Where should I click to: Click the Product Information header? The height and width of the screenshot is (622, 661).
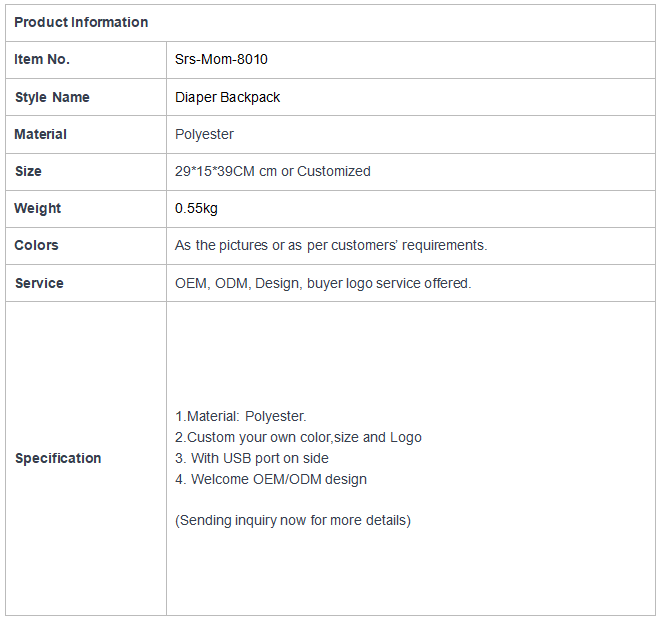coord(81,22)
